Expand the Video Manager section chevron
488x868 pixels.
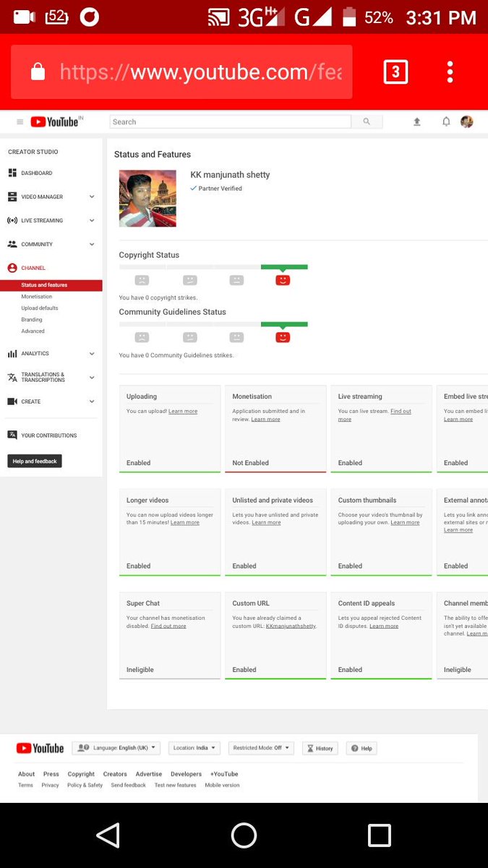tap(92, 197)
